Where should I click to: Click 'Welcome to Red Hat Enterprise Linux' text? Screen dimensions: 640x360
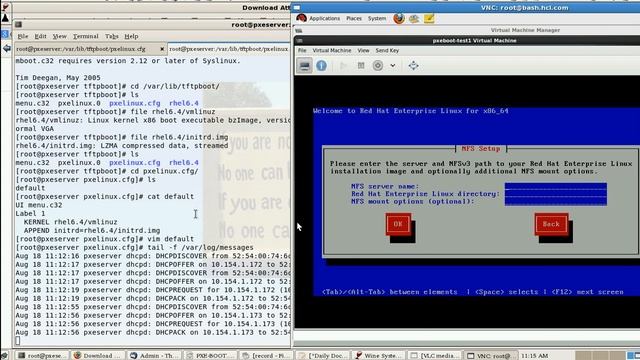[x=411, y=111]
